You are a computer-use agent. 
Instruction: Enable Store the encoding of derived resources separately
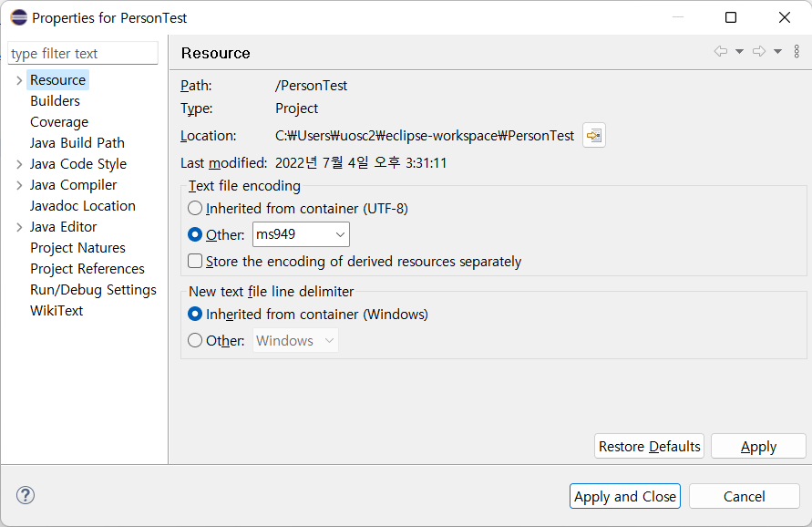195,261
